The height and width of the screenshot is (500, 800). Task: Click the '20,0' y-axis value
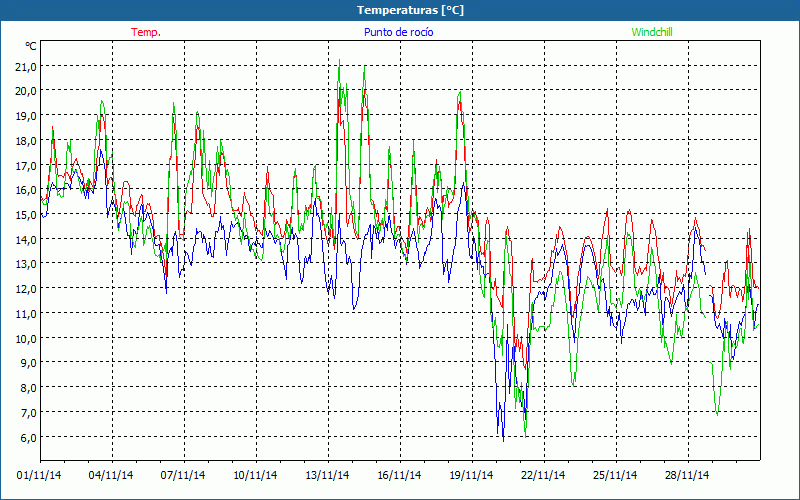[27, 91]
